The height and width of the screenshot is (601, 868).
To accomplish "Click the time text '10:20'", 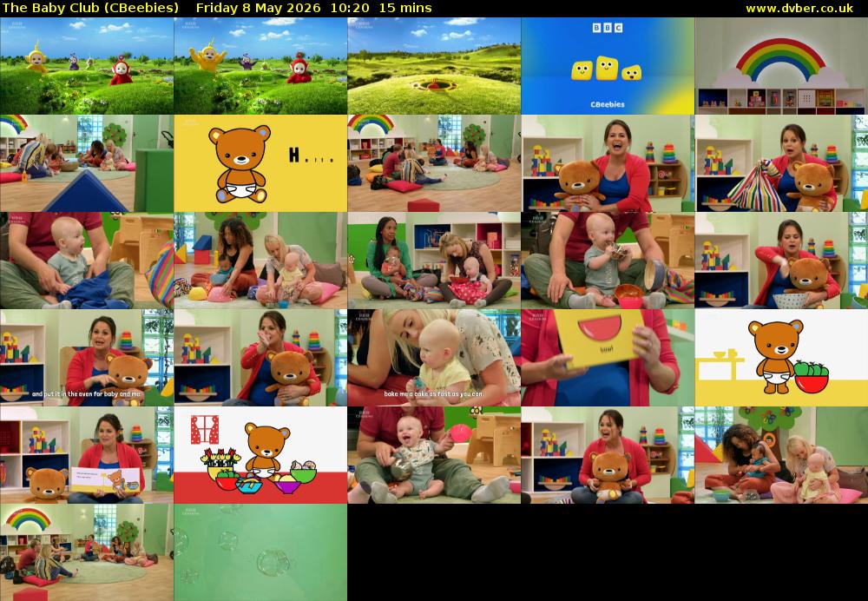I will click(x=349, y=9).
